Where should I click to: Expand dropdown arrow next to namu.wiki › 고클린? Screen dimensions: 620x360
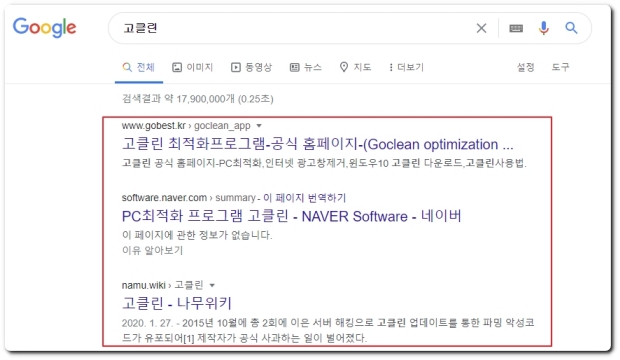coord(212,285)
